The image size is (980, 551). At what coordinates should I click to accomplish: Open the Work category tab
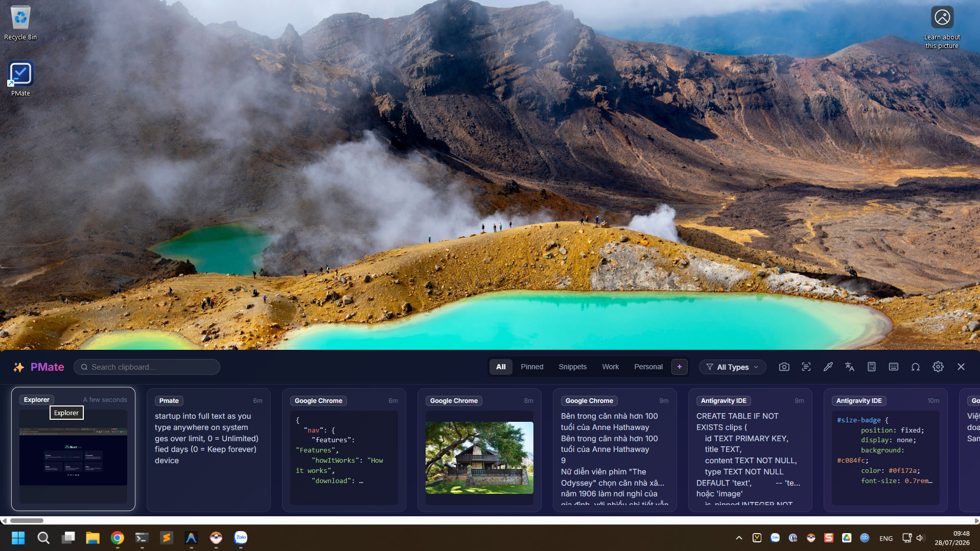[610, 367]
